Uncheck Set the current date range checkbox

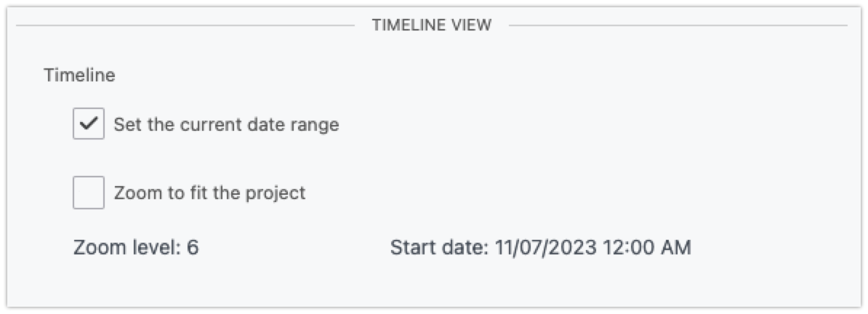point(89,124)
